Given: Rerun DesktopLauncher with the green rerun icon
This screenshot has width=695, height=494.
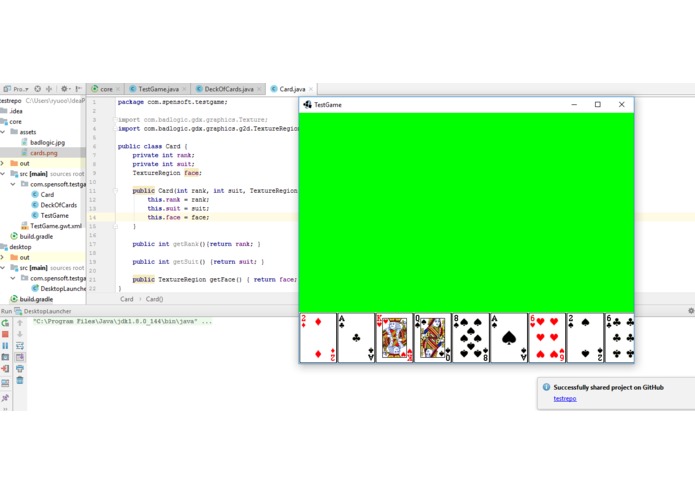Looking at the screenshot, I should [5, 323].
